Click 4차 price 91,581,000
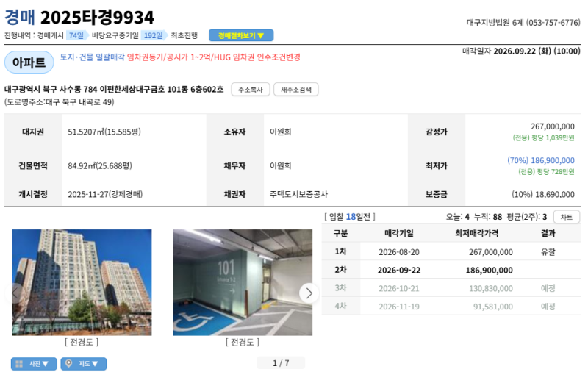Screen dimensions: 588x383 click(x=492, y=307)
